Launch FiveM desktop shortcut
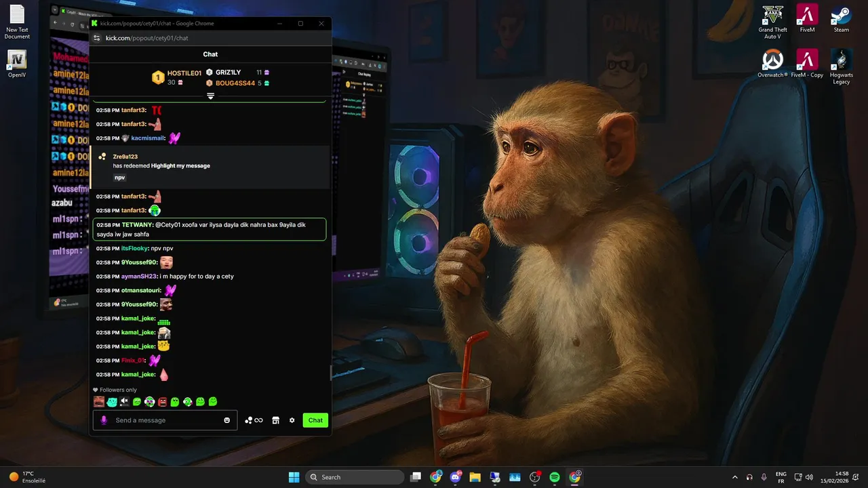The width and height of the screenshot is (868, 488). [807, 19]
